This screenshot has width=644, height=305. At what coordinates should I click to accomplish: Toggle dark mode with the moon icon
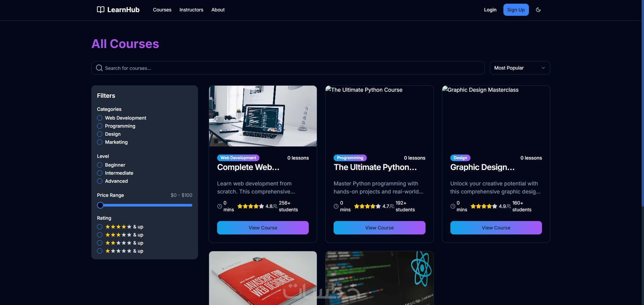pos(538,10)
